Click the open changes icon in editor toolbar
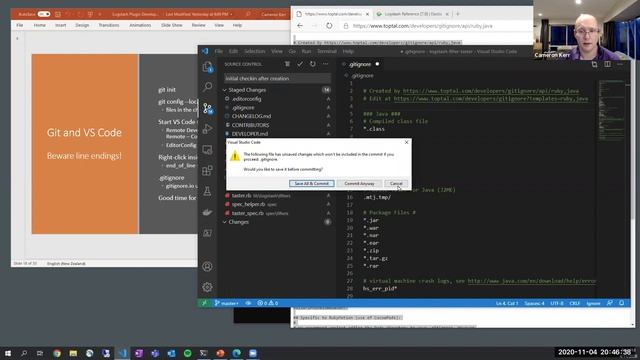Image resolution: width=640 pixels, height=360 pixels. pyautogui.click(x=595, y=64)
